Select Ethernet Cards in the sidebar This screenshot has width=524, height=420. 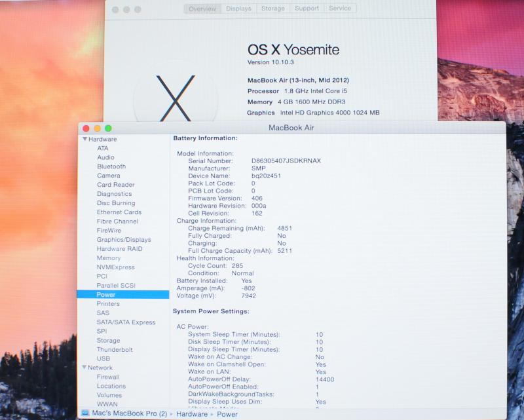pos(119,212)
